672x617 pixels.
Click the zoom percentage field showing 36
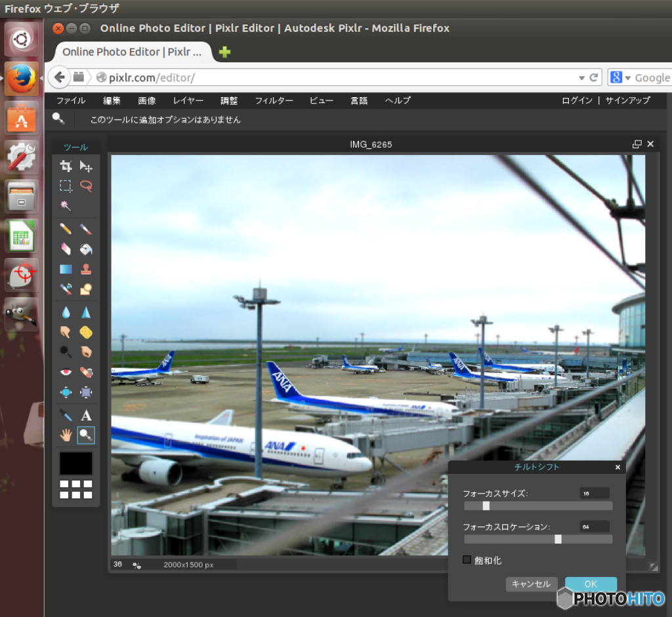pos(118,564)
